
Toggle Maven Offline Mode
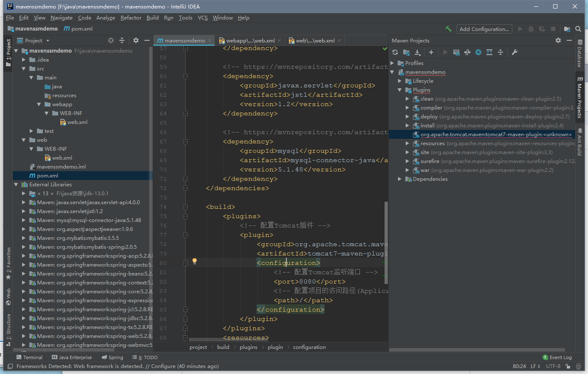[467, 52]
